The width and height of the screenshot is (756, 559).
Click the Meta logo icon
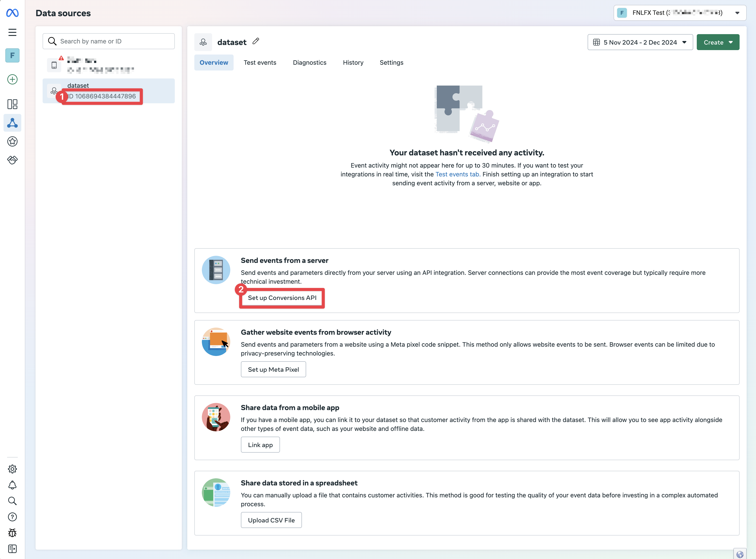pyautogui.click(x=12, y=13)
